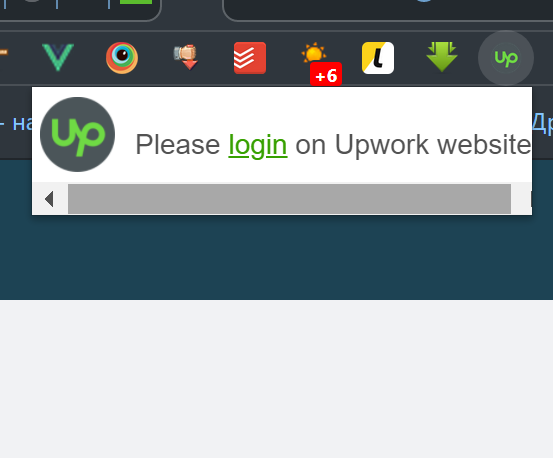Focus the dark address bar field

388,10
